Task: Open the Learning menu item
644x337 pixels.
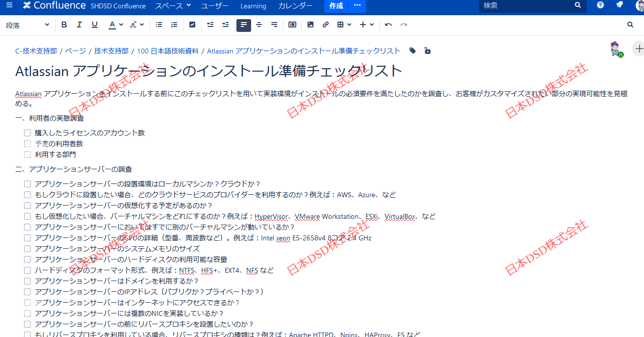Action: 253,6
